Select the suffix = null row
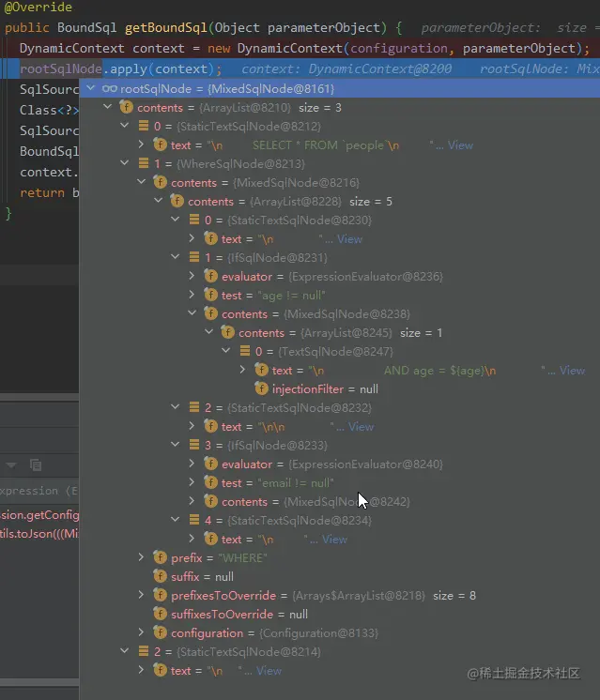The image size is (600, 700). click(340, 576)
